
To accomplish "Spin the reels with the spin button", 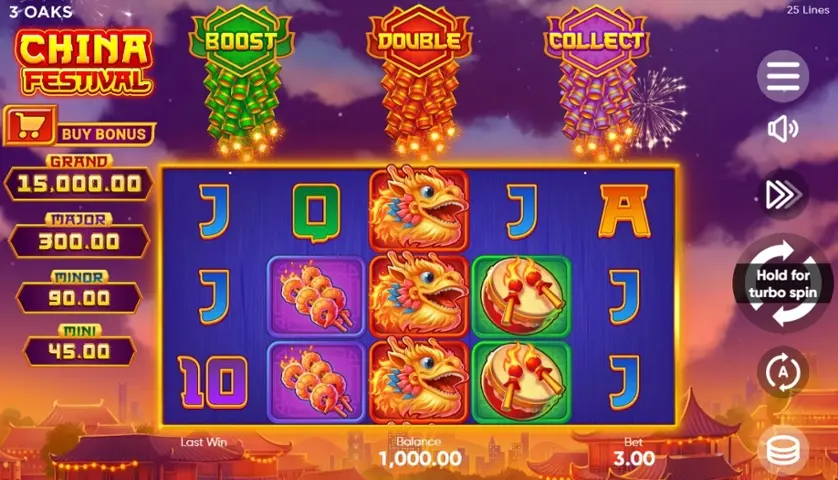I will (x=783, y=283).
